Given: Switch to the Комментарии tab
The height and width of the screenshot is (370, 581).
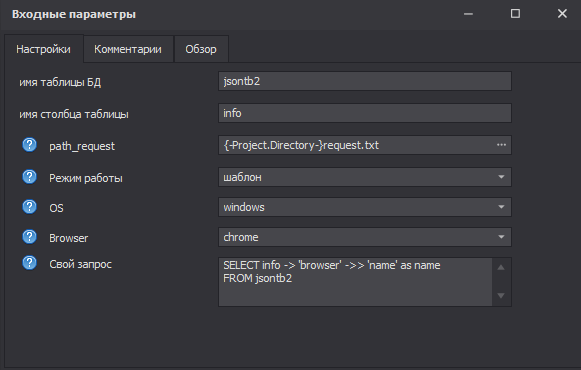Looking at the screenshot, I should (128, 49).
